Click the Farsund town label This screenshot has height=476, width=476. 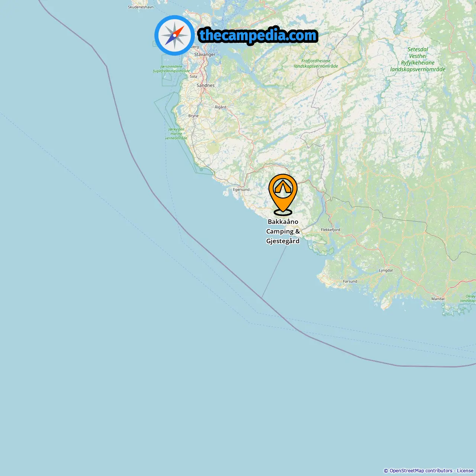[x=350, y=282]
